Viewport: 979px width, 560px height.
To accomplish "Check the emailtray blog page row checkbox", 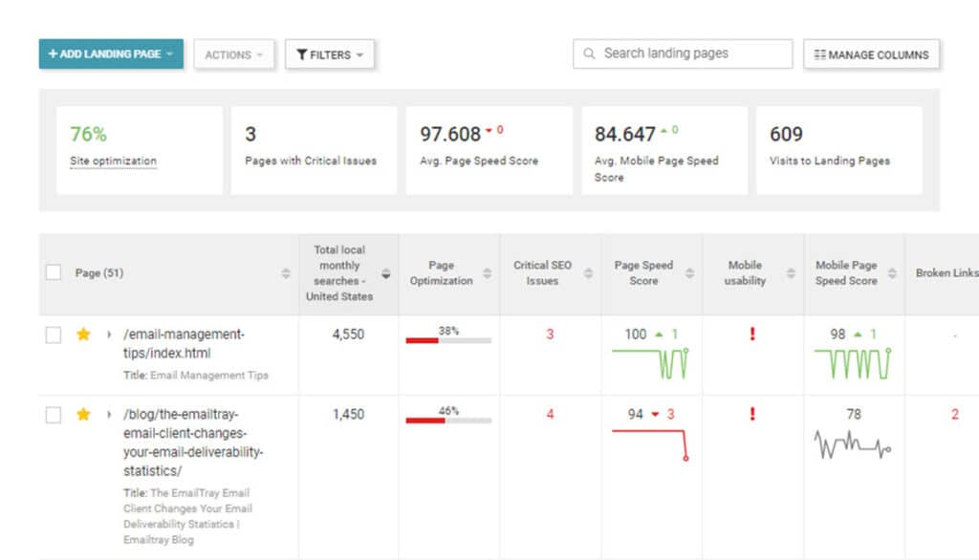I will 54,415.
